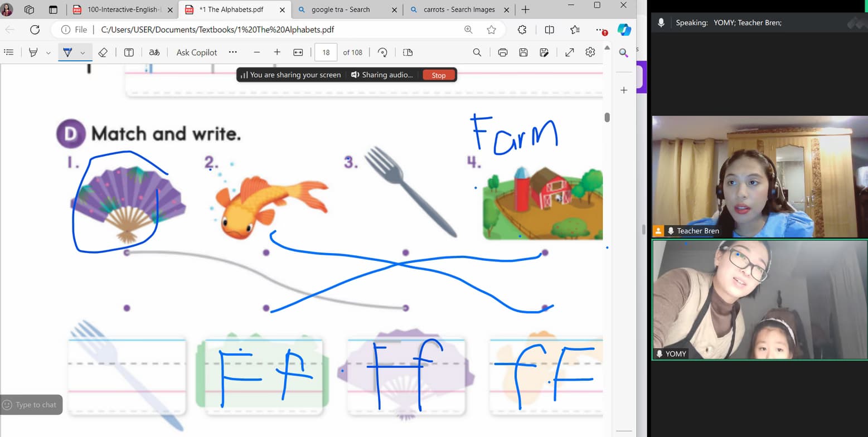Click Stop to end screen sharing
This screenshot has height=437, width=868.
[439, 75]
